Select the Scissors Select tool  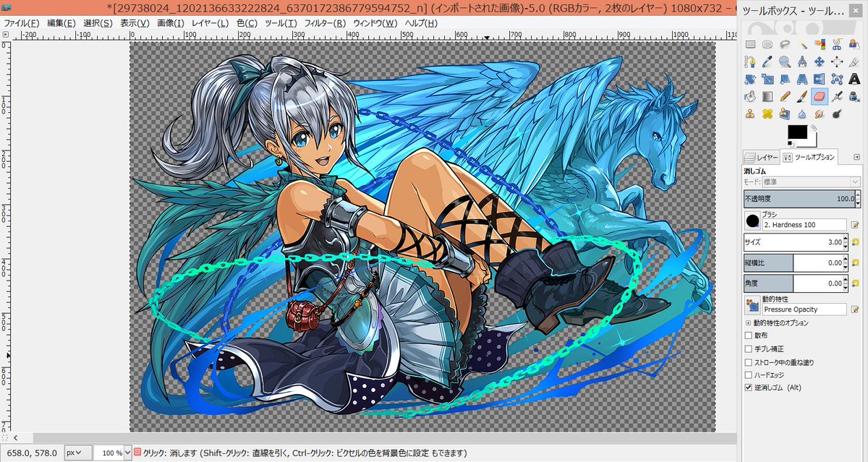coord(837,44)
